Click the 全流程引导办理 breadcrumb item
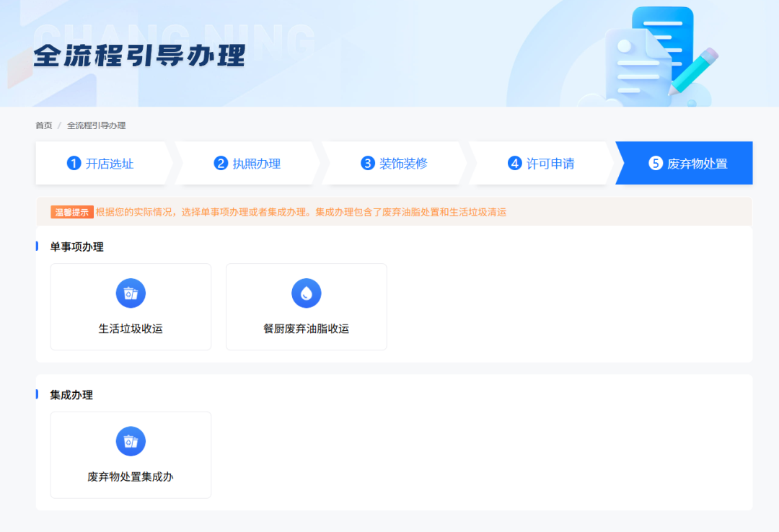Viewport: 779px width, 532px height. (x=96, y=125)
